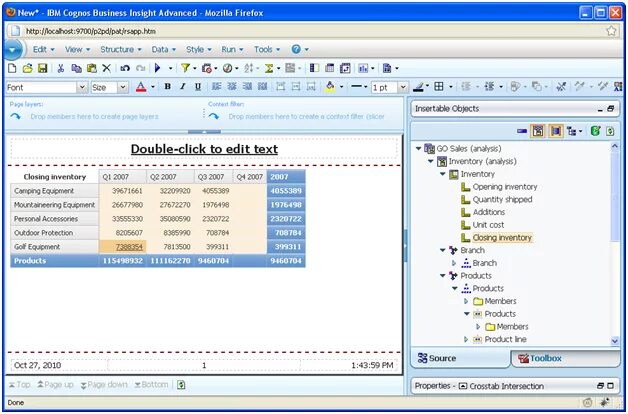Viewport: 628px width, 414px height.
Task: Open the View menu
Action: [x=77, y=49]
